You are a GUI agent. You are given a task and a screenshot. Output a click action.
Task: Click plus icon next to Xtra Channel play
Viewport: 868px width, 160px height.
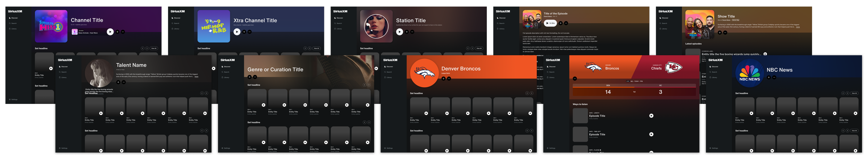244,32
